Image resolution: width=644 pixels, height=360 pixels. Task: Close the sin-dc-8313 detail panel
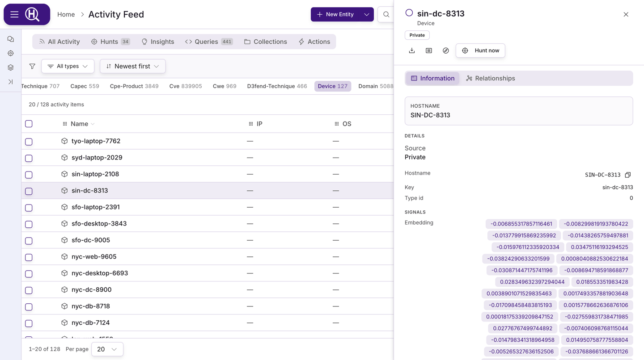pos(626,14)
